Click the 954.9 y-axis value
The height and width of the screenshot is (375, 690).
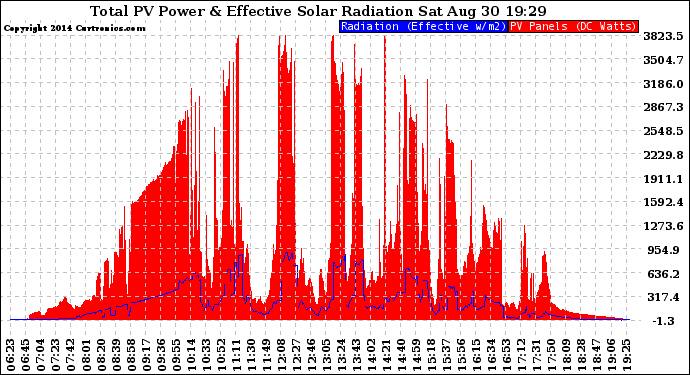(x=664, y=250)
